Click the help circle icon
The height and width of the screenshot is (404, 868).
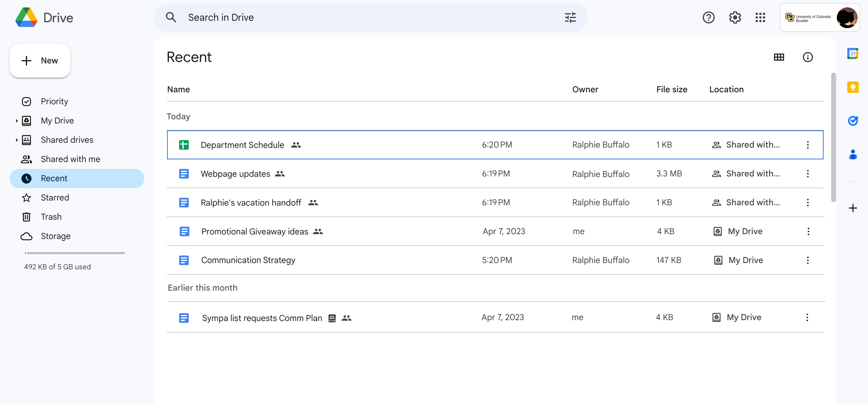point(709,17)
